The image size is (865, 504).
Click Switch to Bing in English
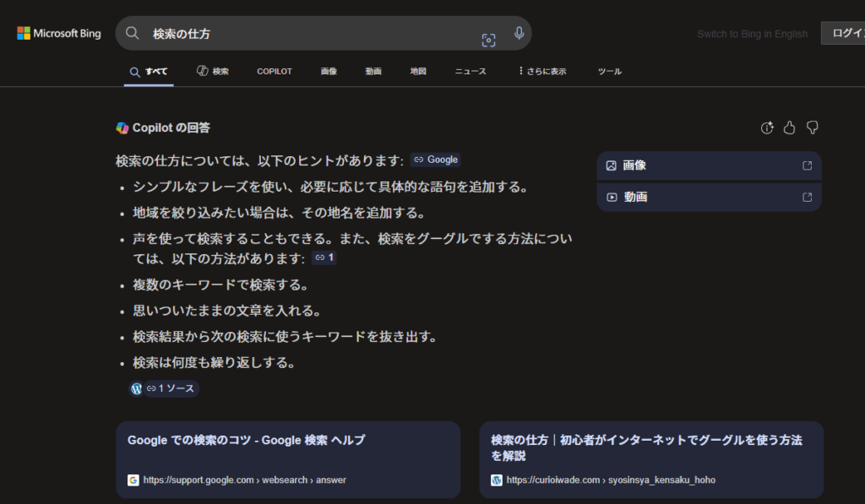[x=752, y=34]
